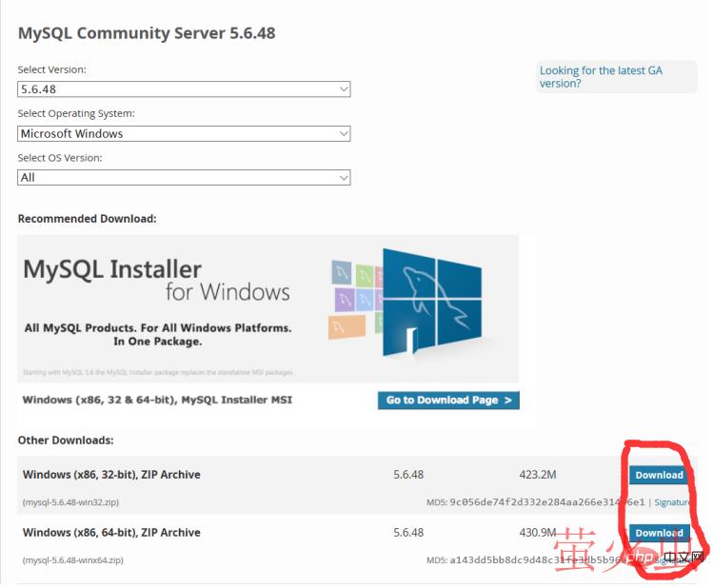714x588 pixels.
Task: Expand the Select Operating System dropdown
Action: pos(184,134)
